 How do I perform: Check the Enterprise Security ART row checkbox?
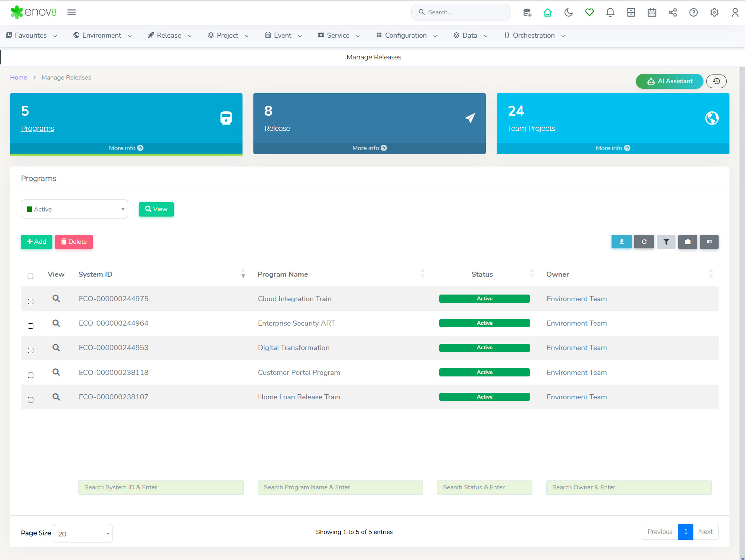31,326
